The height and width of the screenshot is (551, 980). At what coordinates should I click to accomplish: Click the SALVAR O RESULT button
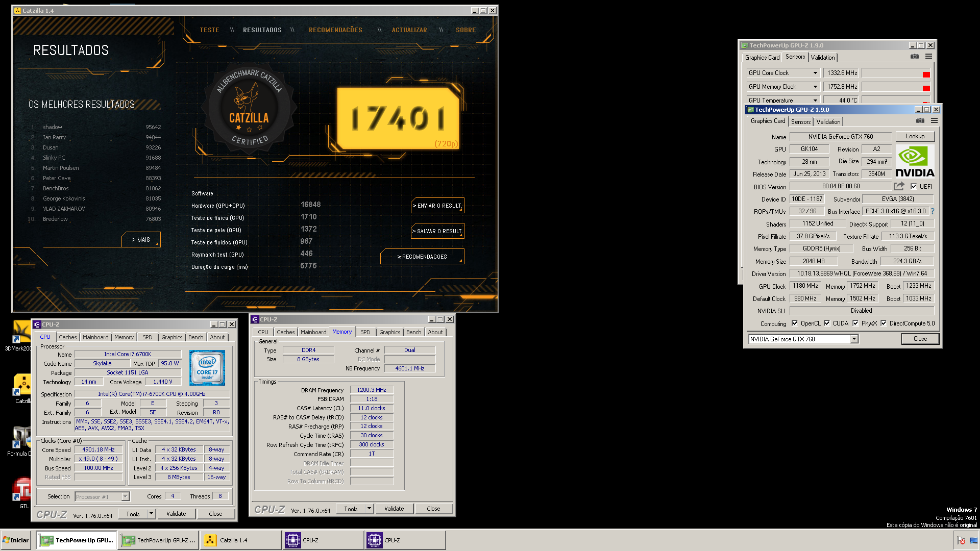click(437, 231)
